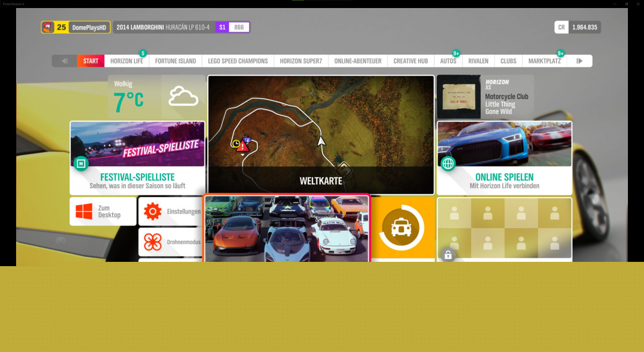This screenshot has height=352, width=644.
Task: Click the Motorcycle Club artist text
Action: 507,97
